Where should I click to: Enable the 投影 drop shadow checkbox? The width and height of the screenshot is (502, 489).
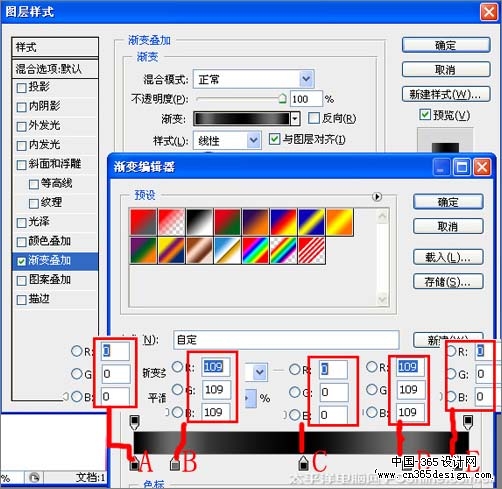pyautogui.click(x=21, y=88)
